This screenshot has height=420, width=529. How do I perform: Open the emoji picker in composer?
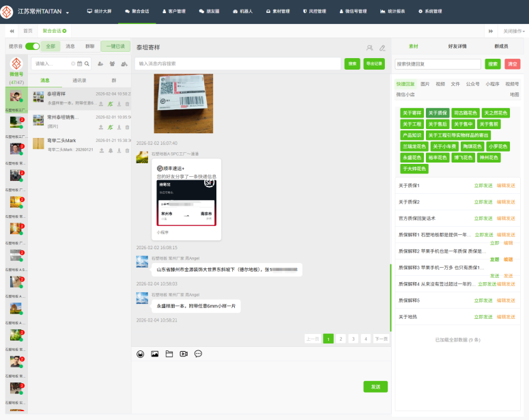click(x=141, y=354)
